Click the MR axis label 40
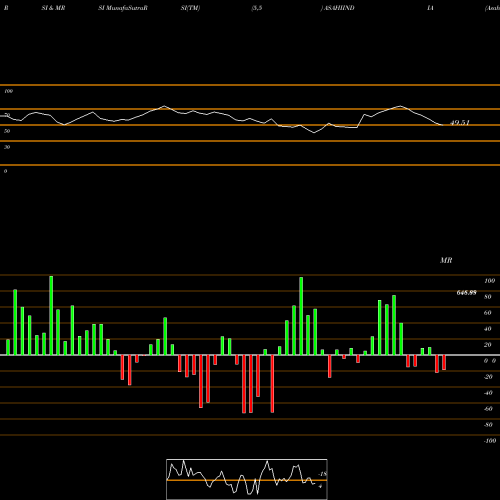The width and height of the screenshot is (500, 500). 488,329
